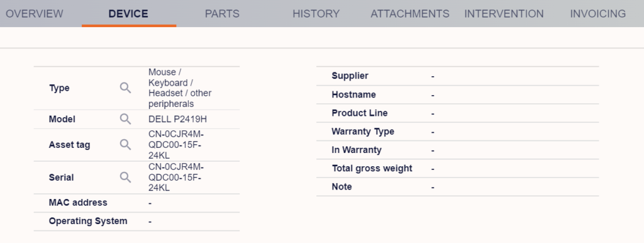Click the Serial search magnifier icon
The image size is (644, 243).
click(x=125, y=177)
